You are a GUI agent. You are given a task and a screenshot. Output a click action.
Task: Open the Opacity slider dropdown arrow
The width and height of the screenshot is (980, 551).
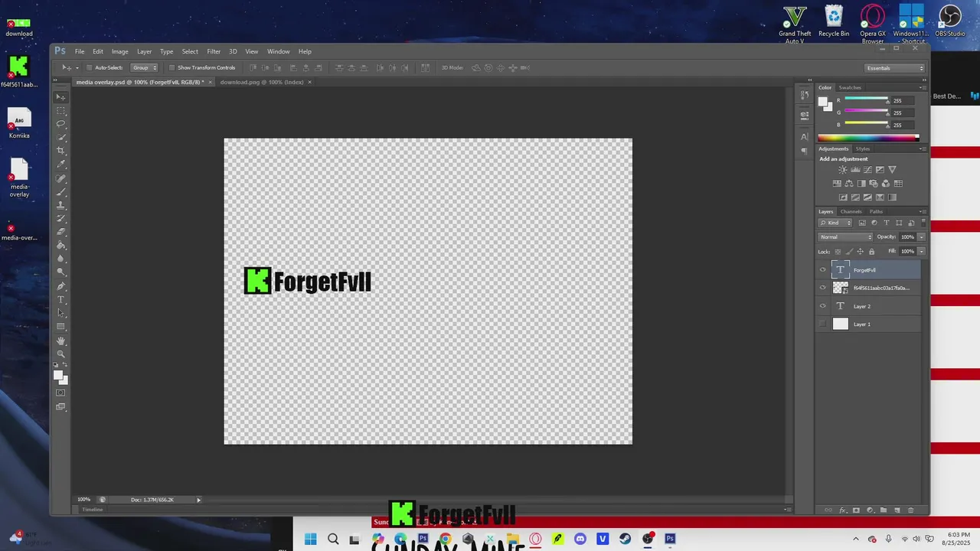921,236
